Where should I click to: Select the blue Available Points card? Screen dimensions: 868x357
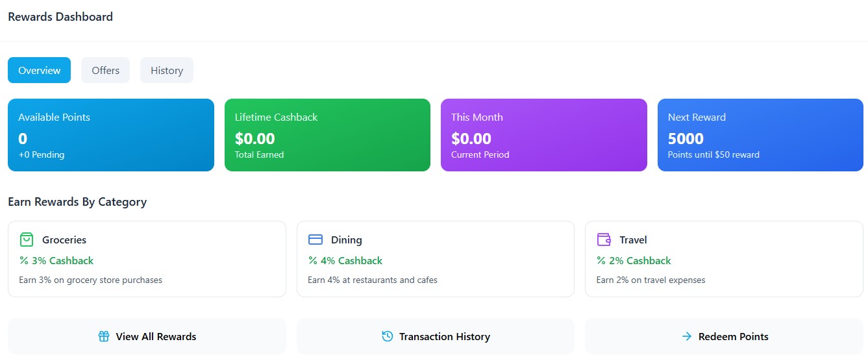click(x=110, y=135)
